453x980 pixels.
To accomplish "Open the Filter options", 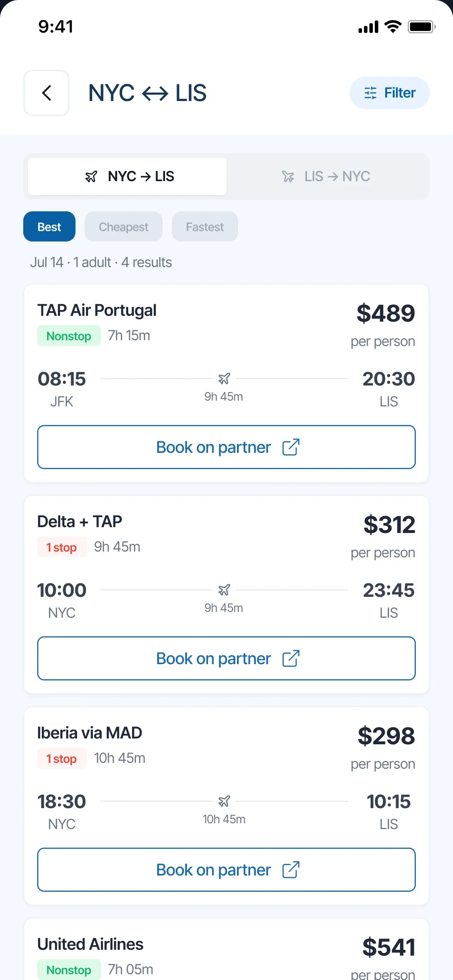I will pos(390,93).
